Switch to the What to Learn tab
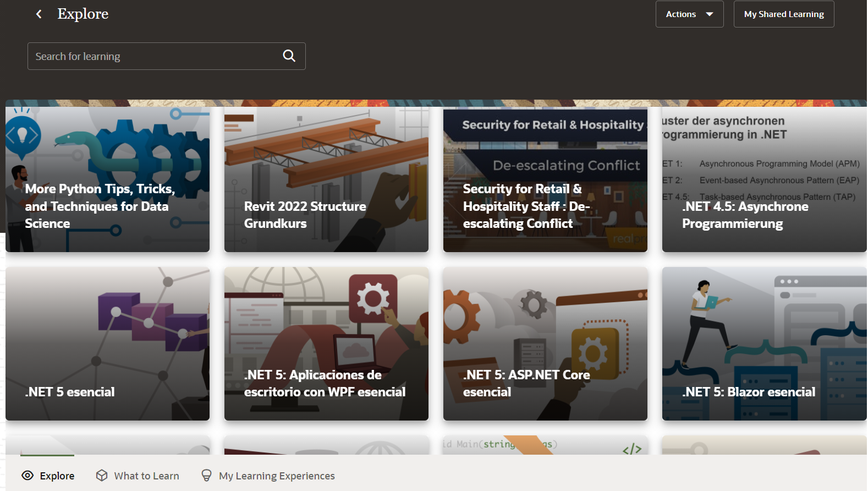This screenshot has width=868, height=491. [x=138, y=476]
